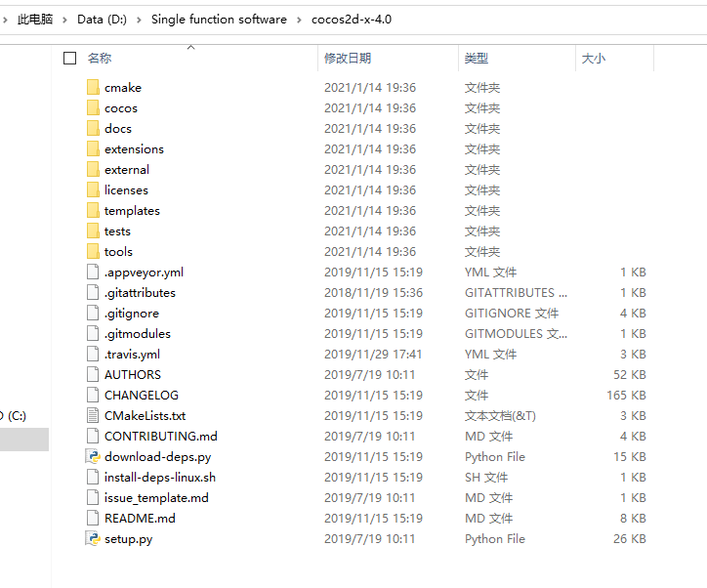
Task: Select the CHANGELOG file name
Action: click(142, 396)
